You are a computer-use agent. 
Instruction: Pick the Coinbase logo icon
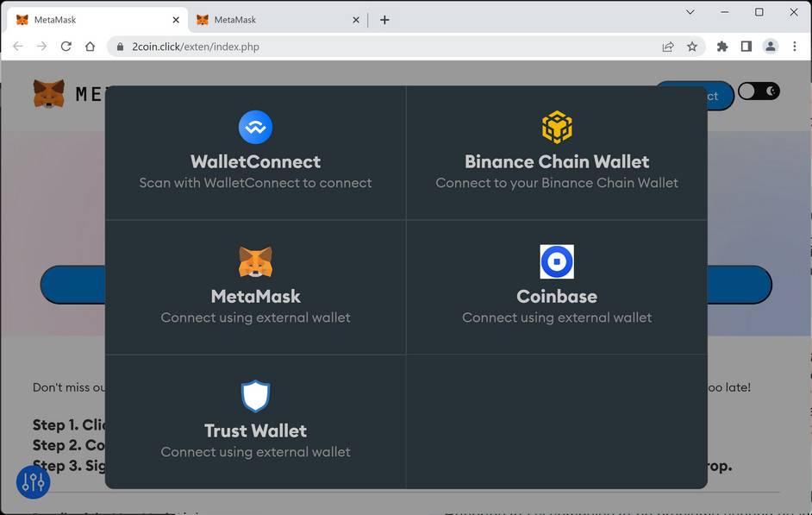557,261
